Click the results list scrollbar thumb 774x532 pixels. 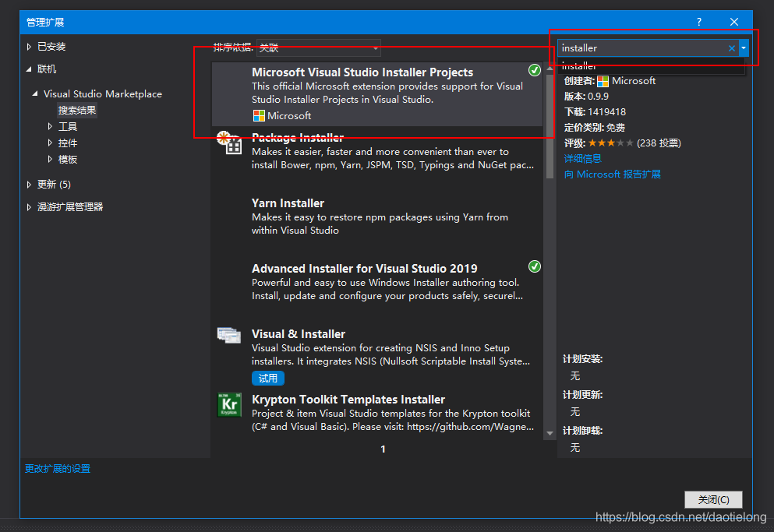550,126
